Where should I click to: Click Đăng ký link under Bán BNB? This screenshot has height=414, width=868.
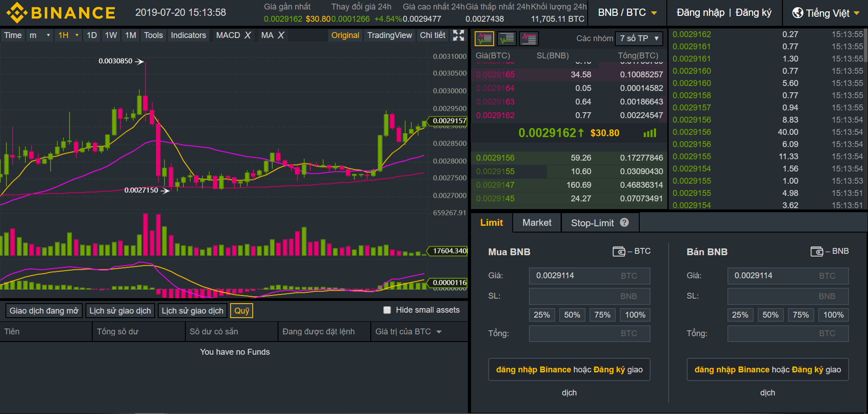coord(807,370)
